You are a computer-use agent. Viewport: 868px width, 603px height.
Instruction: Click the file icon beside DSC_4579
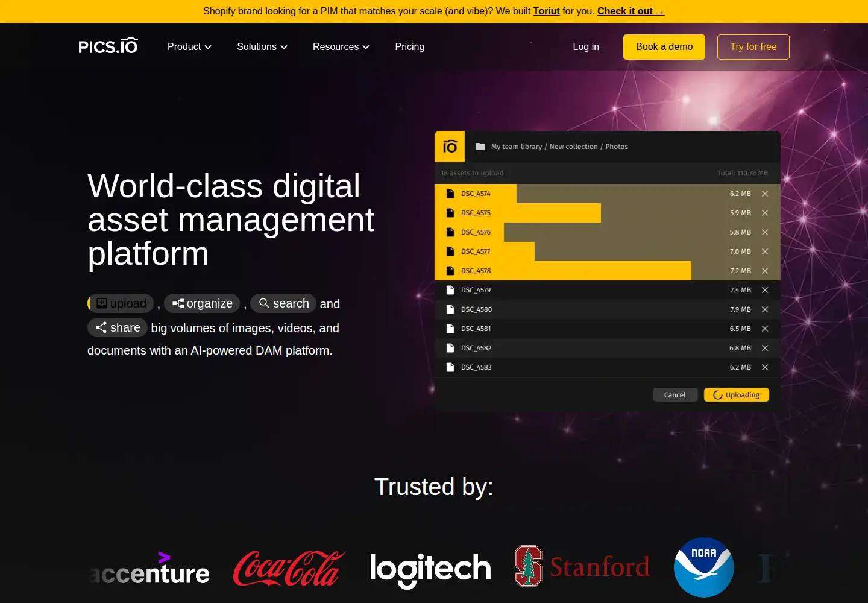click(x=450, y=290)
